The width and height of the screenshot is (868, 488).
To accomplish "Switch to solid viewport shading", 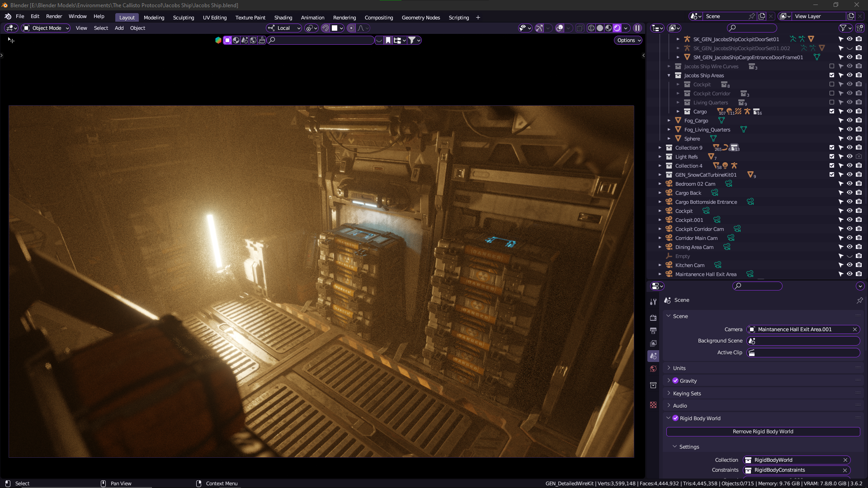I will pos(600,28).
